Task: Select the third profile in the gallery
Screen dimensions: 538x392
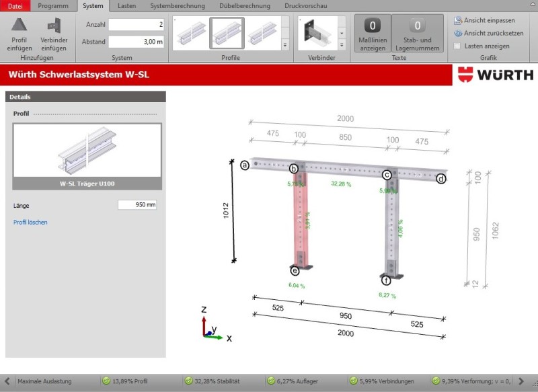Action: (x=262, y=32)
